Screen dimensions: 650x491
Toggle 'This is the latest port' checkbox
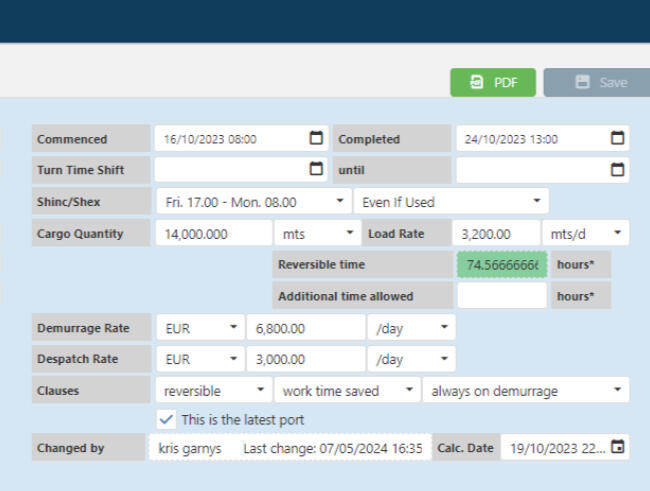click(x=166, y=419)
